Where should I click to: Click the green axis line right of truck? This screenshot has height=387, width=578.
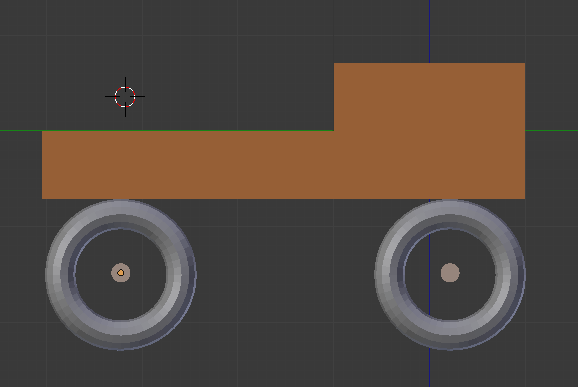pos(551,130)
